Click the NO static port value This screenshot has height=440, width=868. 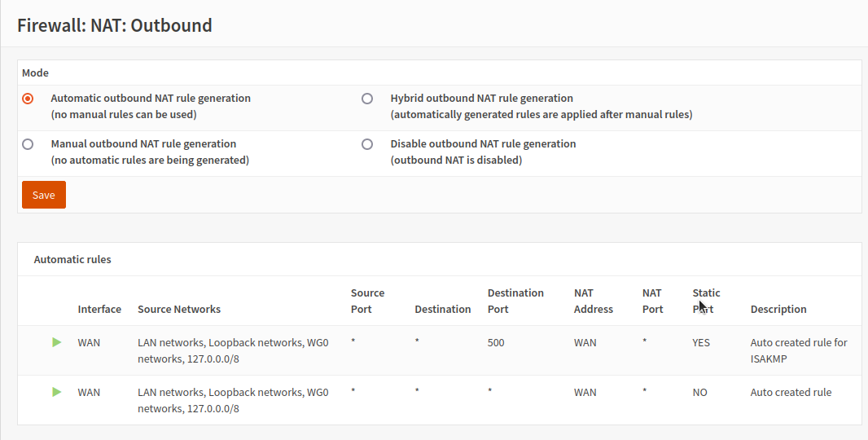click(x=699, y=393)
